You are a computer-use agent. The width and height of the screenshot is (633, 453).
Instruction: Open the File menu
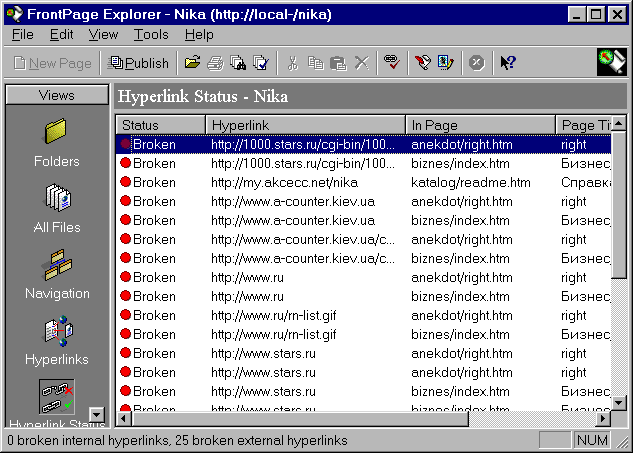click(23, 35)
